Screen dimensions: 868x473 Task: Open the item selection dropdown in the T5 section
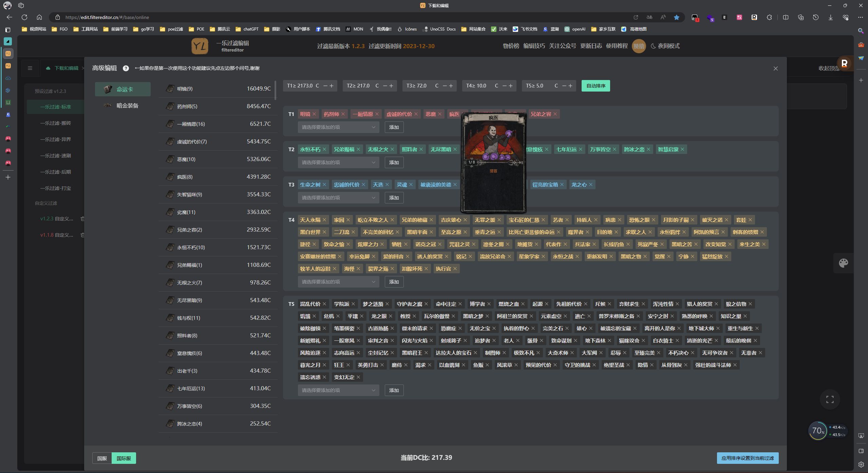click(x=338, y=390)
